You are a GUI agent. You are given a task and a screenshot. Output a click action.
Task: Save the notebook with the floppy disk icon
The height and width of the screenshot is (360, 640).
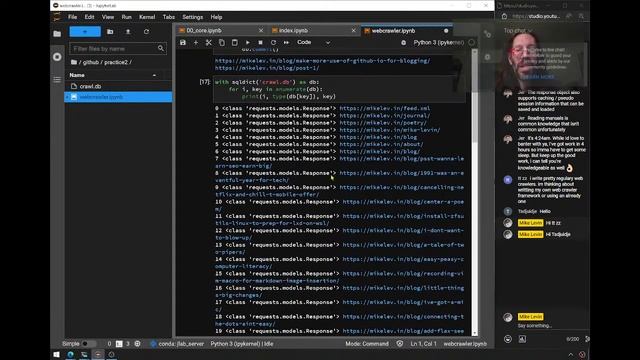click(x=183, y=42)
